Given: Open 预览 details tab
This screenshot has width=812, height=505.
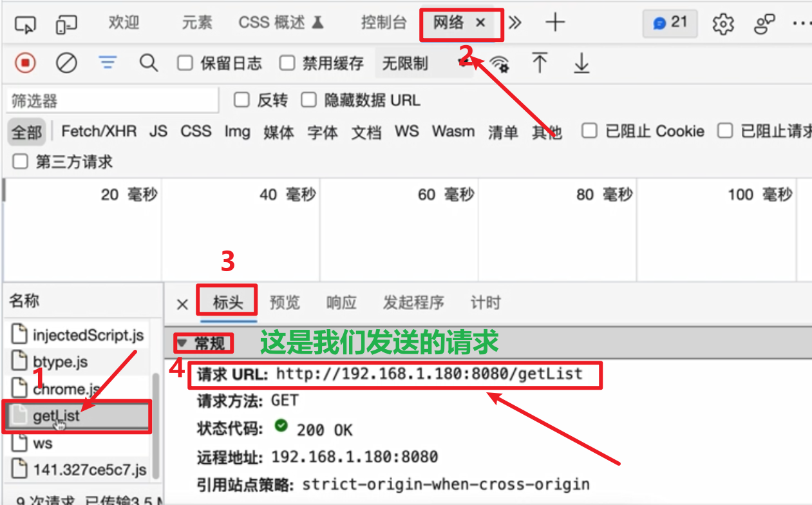Looking at the screenshot, I should [285, 303].
